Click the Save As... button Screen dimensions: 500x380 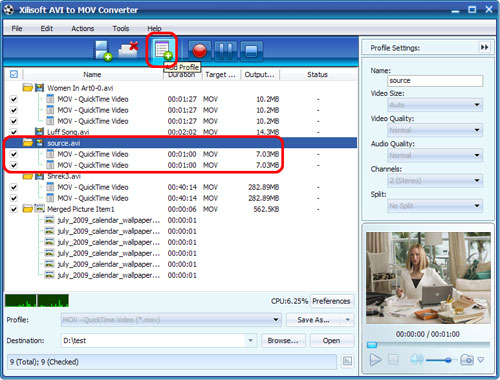click(313, 320)
